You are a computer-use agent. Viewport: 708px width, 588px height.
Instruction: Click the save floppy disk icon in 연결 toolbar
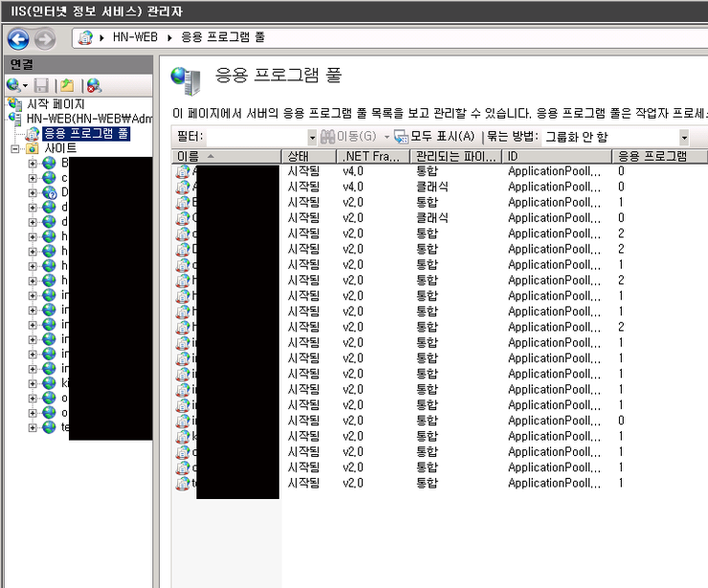pyautogui.click(x=41, y=85)
